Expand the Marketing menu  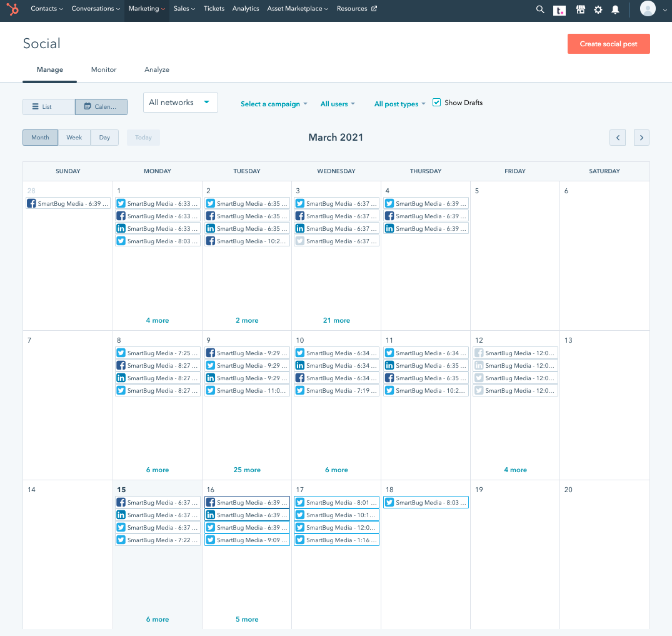click(x=146, y=9)
